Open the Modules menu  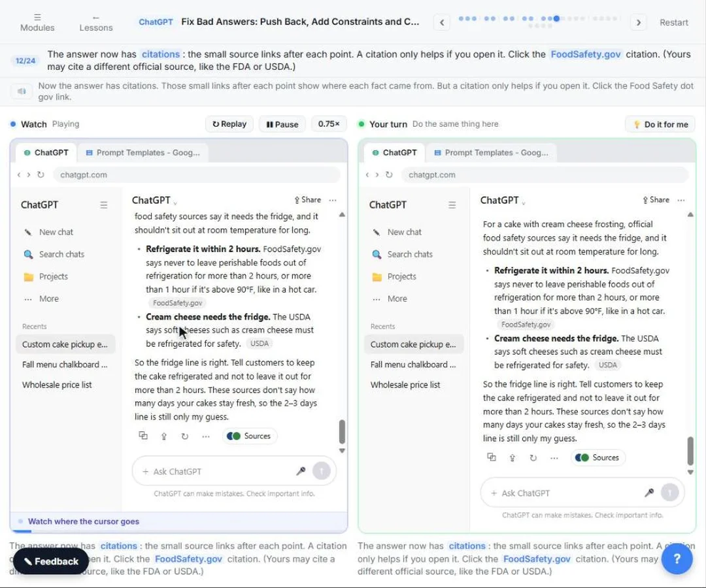tap(37, 22)
